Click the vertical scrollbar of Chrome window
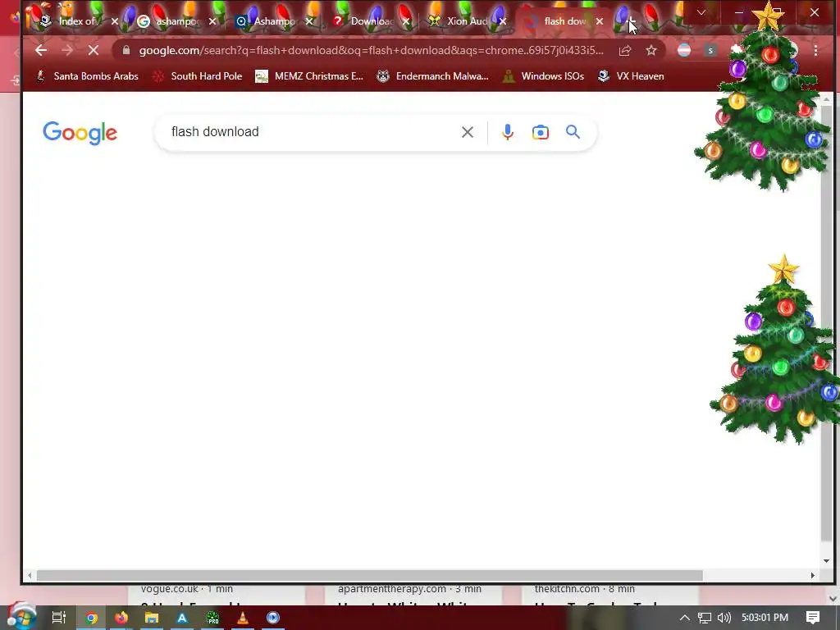The image size is (840, 630). 826,322
